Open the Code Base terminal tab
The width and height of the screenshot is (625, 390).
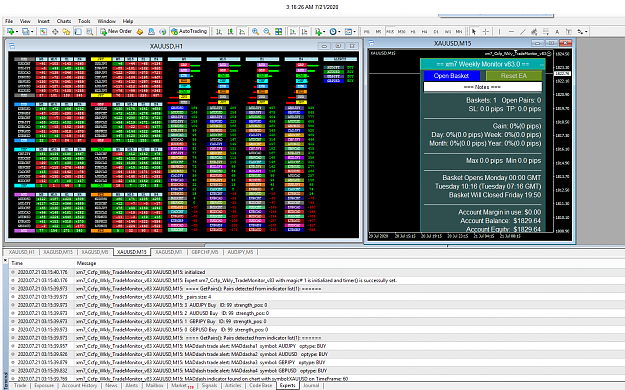click(261, 386)
